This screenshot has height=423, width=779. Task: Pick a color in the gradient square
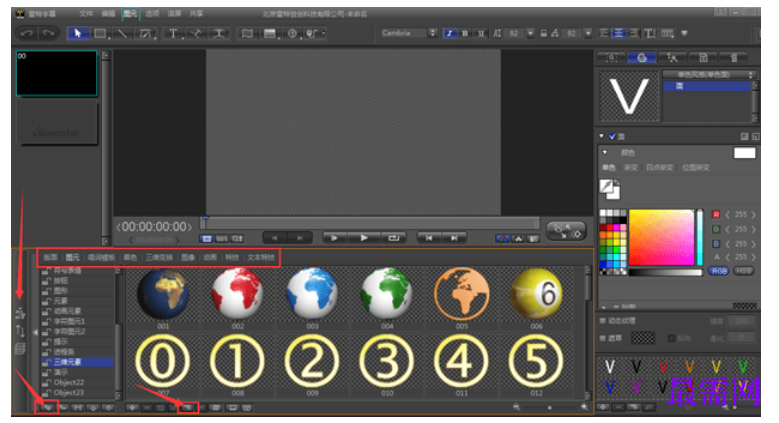tap(661, 238)
